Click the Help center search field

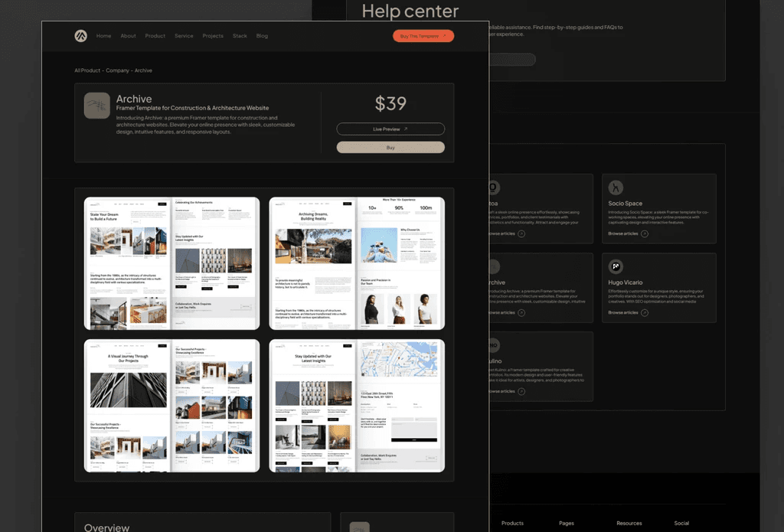[512, 60]
